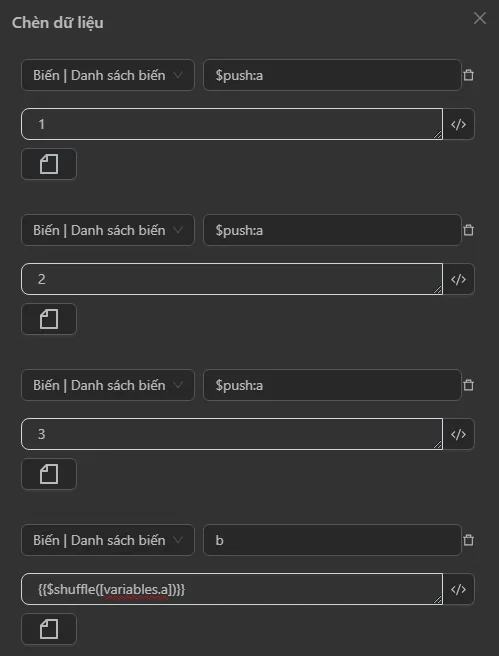Delete the second $push:a variable row
The width and height of the screenshot is (499, 656).
[x=468, y=230]
